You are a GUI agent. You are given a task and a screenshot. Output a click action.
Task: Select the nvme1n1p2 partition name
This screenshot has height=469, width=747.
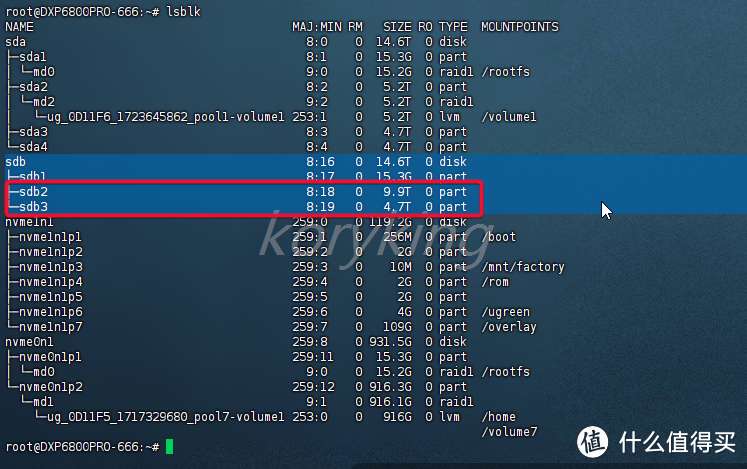point(50,252)
